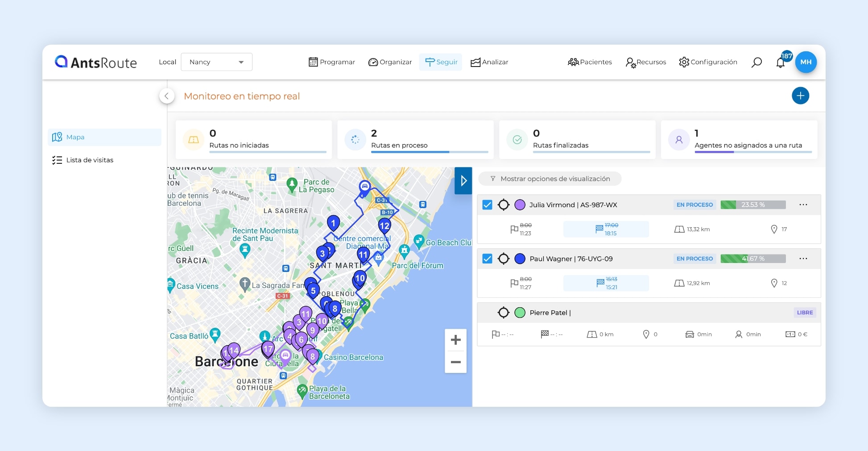Open the search magnifier icon
The width and height of the screenshot is (868, 451).
click(756, 62)
